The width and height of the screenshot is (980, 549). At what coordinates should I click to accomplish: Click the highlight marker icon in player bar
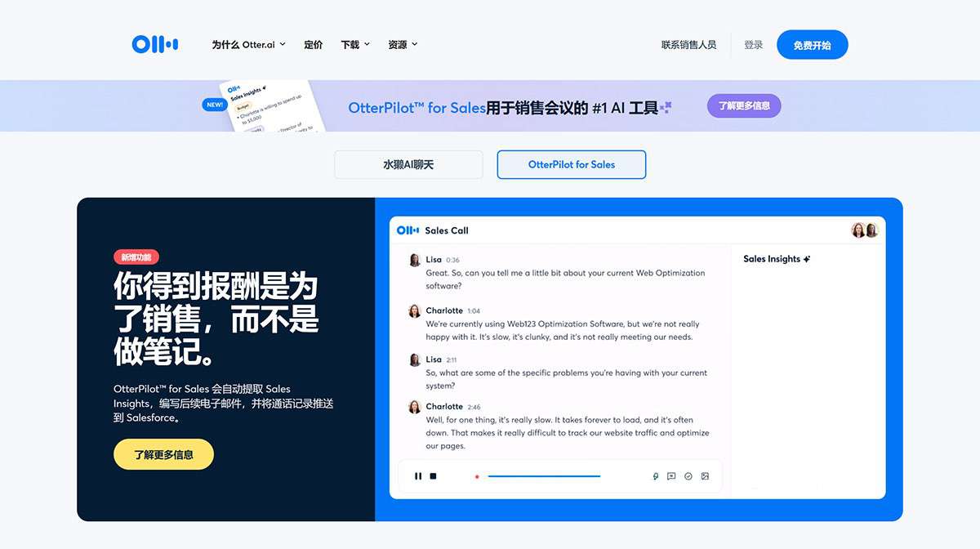coord(655,476)
